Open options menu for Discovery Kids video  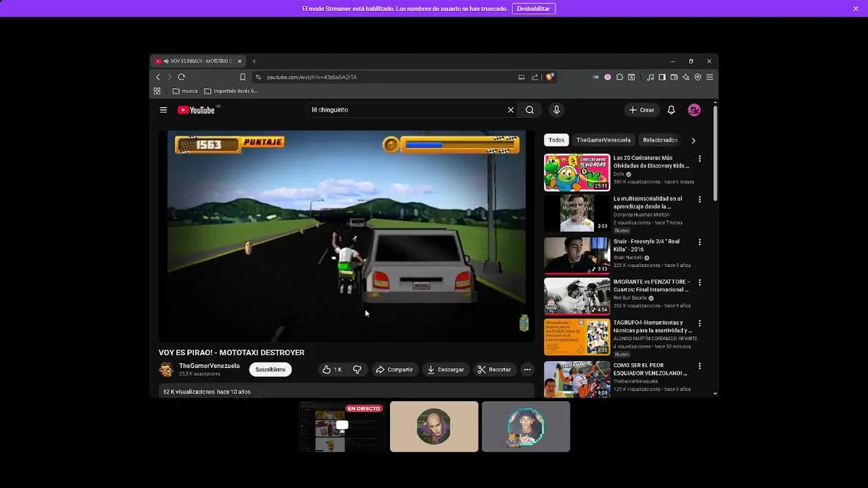pos(700,159)
